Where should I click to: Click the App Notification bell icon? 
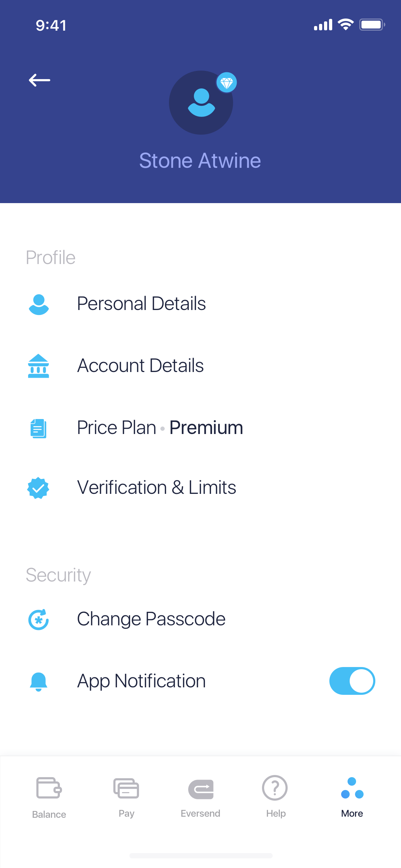pyautogui.click(x=38, y=682)
